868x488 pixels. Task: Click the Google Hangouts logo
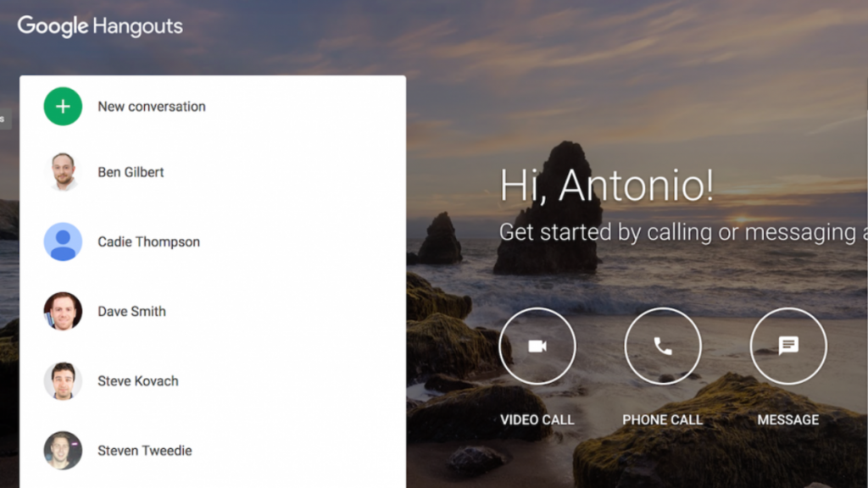(x=100, y=26)
